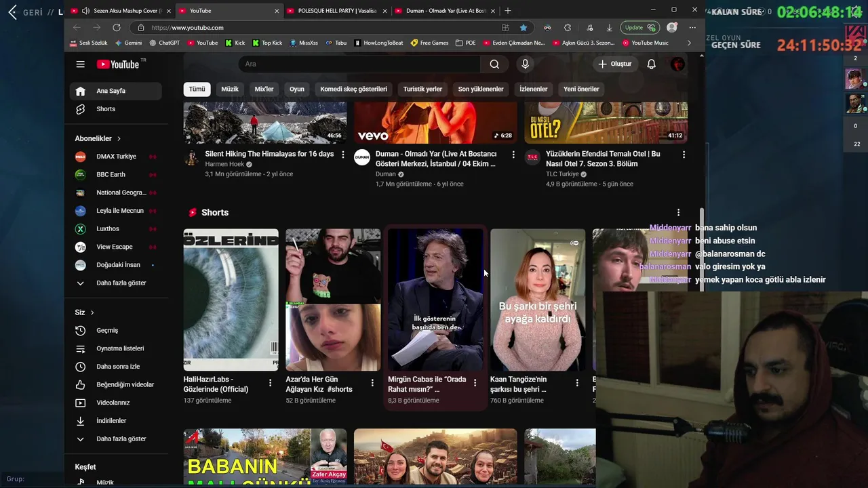
Task: Open the TLC Türkiye channel avatar
Action: pyautogui.click(x=533, y=157)
